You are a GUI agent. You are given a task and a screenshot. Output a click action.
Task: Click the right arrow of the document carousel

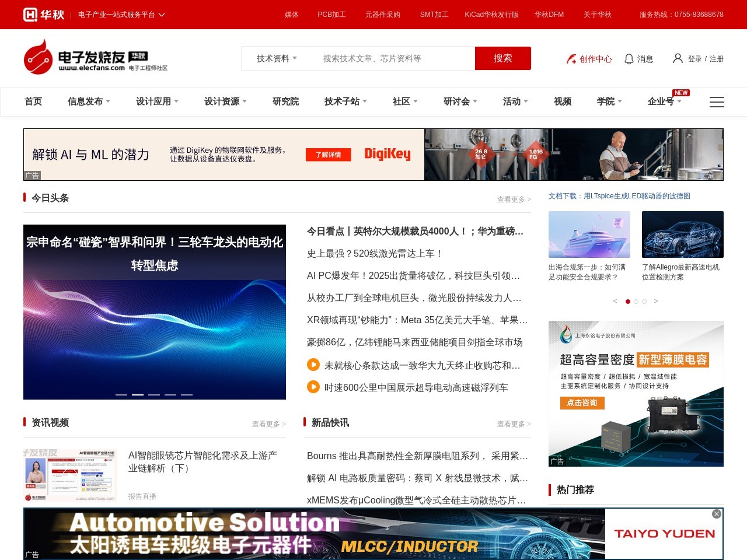[656, 301]
